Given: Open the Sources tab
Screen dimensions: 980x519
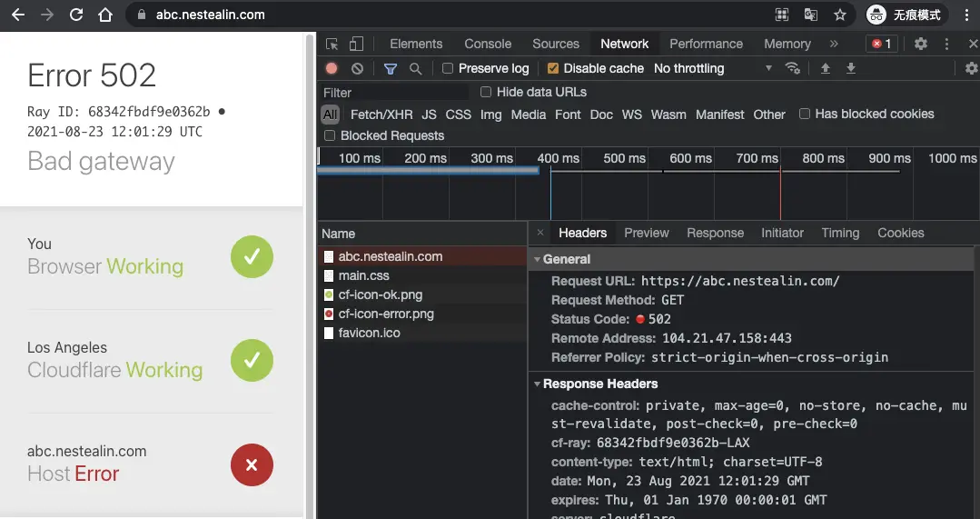Looking at the screenshot, I should 556,44.
